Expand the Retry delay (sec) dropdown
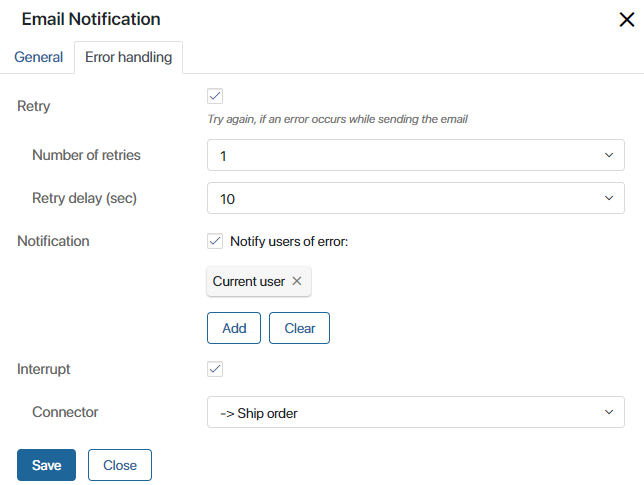This screenshot has width=644, height=485. [416, 198]
